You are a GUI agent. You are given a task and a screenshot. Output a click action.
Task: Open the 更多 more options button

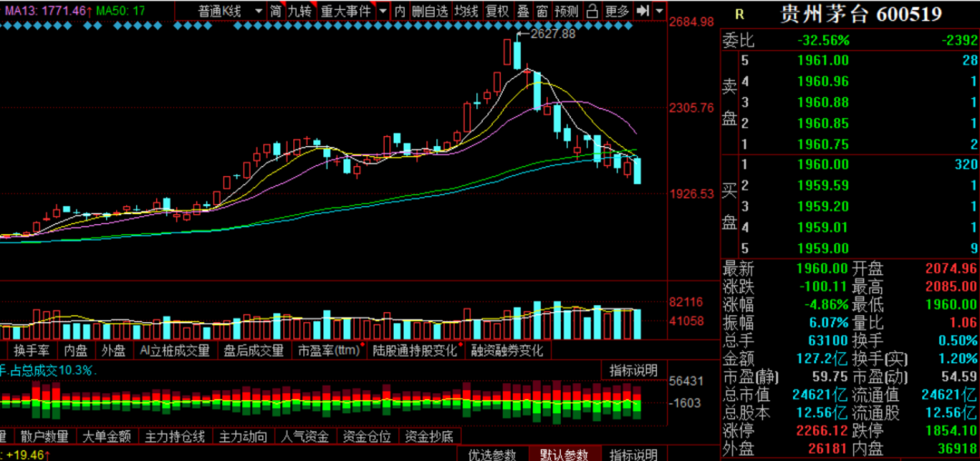pos(618,11)
